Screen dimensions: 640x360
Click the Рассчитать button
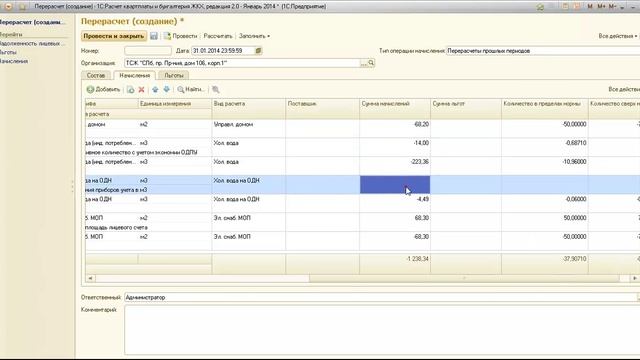(x=218, y=36)
